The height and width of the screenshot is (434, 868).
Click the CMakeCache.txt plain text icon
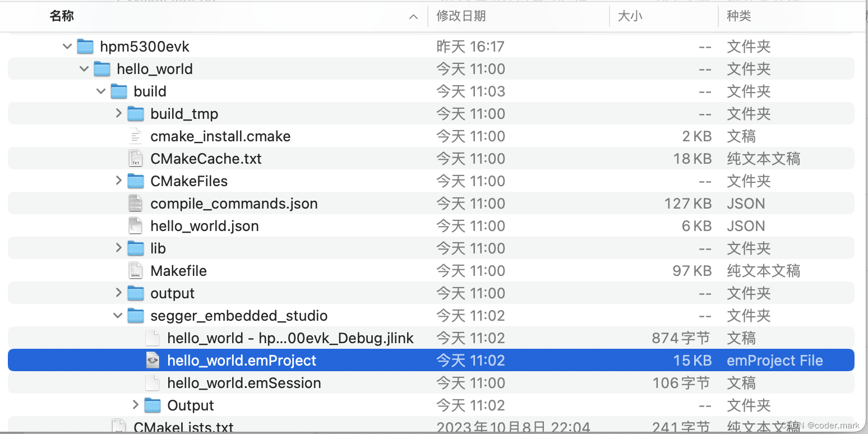[x=135, y=158]
